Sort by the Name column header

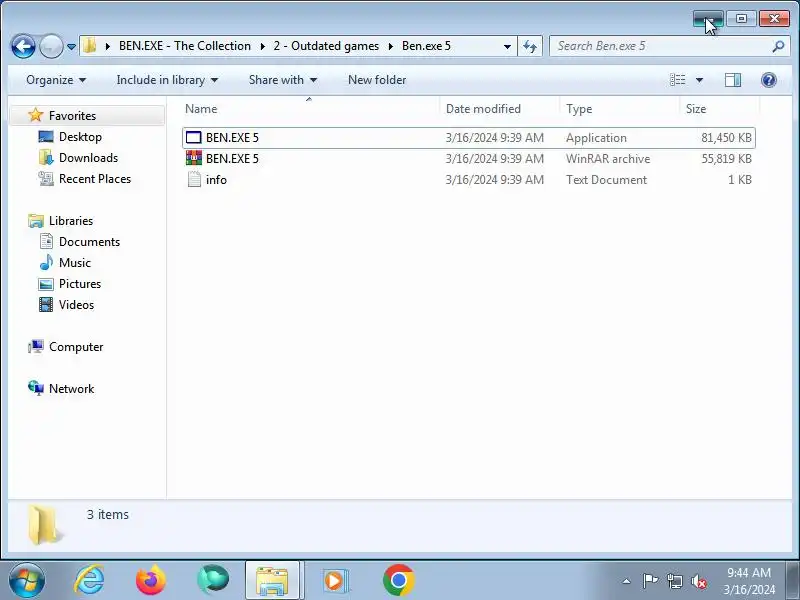(309, 109)
